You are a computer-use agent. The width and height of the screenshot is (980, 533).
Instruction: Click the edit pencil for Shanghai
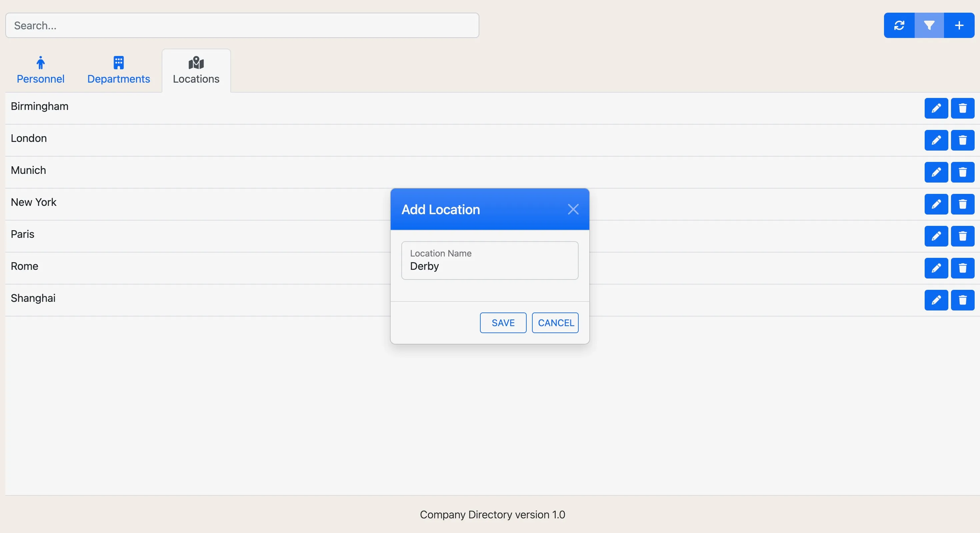tap(936, 300)
